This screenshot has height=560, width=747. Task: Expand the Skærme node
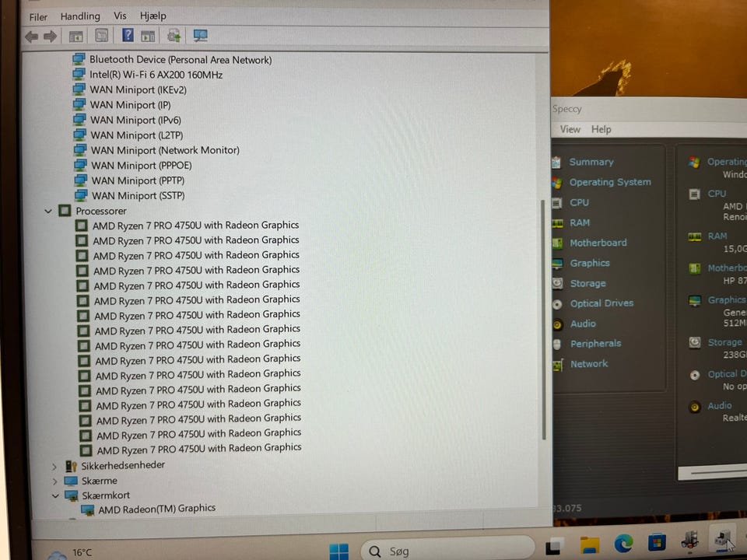point(54,481)
